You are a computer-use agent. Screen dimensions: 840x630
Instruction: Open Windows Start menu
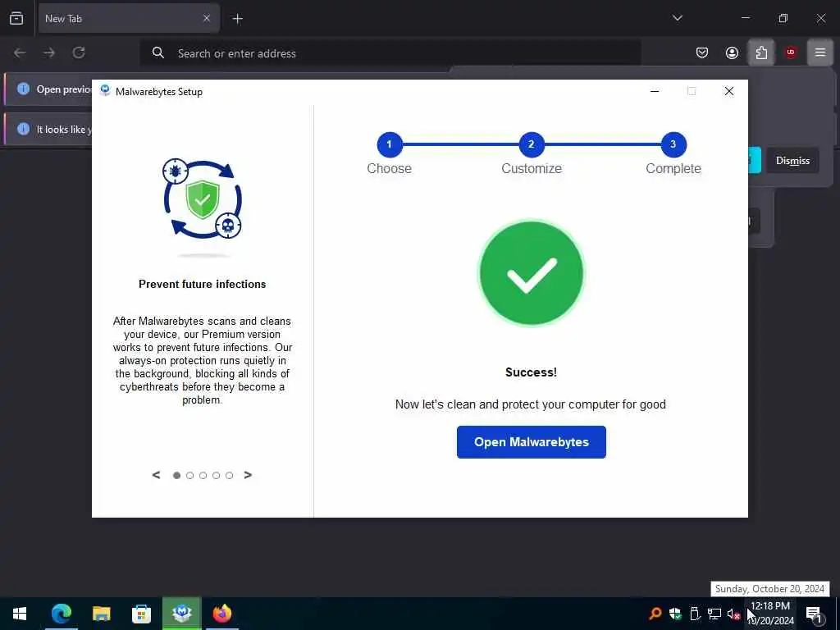20,614
